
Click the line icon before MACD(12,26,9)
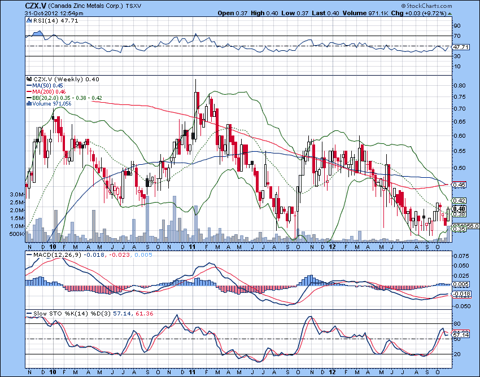click(30, 255)
